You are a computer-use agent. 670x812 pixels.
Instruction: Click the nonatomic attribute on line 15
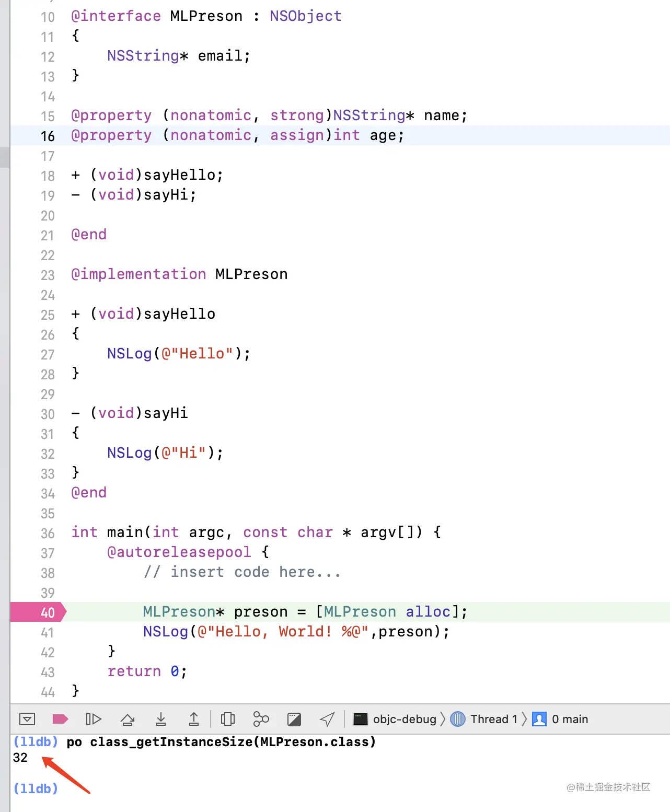click(x=211, y=115)
